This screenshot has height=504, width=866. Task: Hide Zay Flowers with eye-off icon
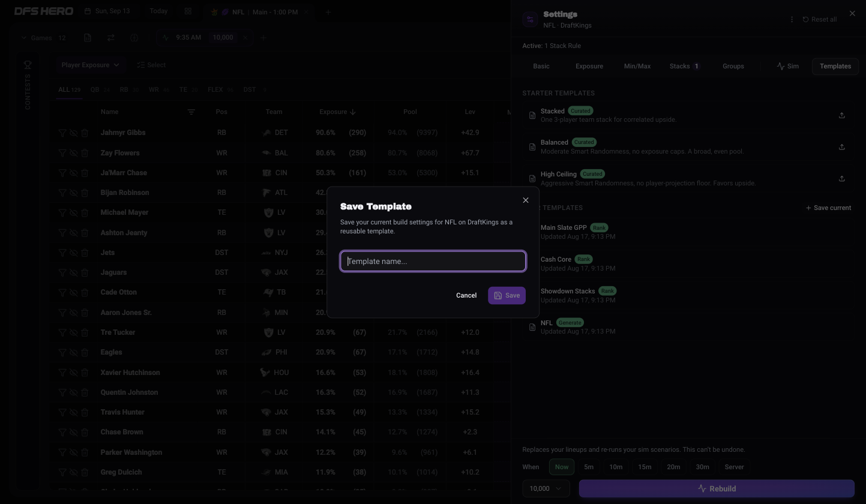73,153
